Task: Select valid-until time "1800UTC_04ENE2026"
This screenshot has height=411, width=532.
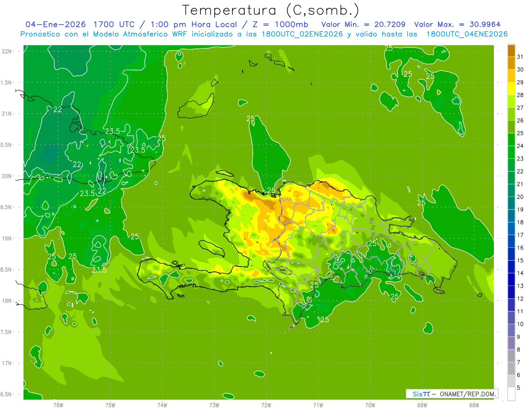Action: tap(466, 34)
